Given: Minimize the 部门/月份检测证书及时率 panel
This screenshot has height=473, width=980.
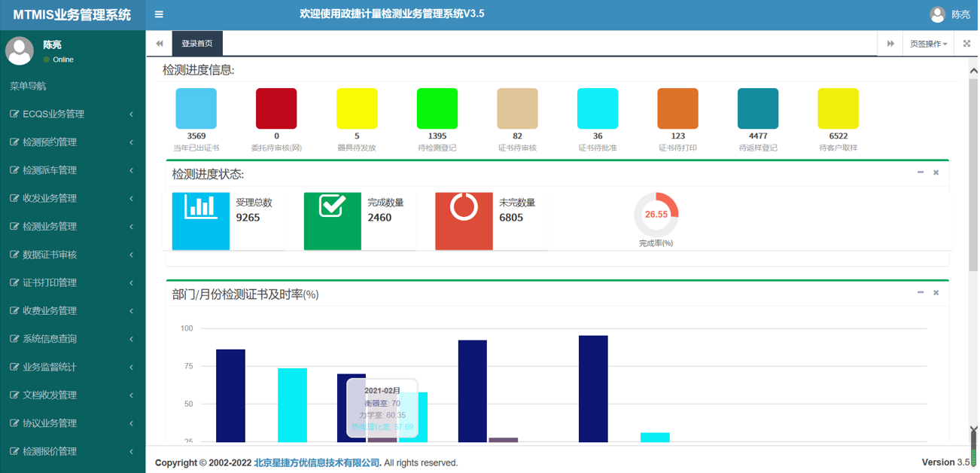Looking at the screenshot, I should pyautogui.click(x=920, y=292).
